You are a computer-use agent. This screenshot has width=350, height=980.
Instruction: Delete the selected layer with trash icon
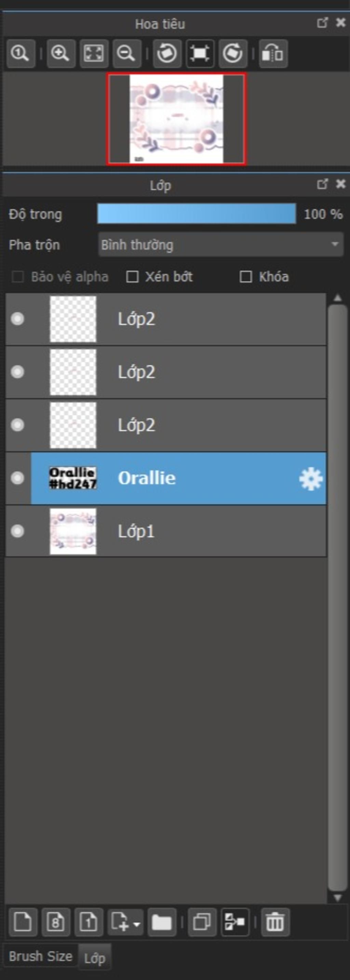click(x=275, y=922)
